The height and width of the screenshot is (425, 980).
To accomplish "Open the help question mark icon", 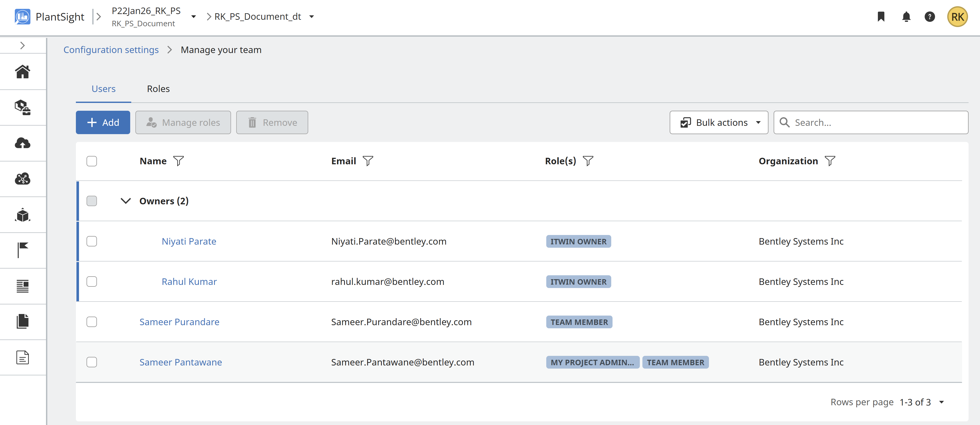I will [929, 17].
